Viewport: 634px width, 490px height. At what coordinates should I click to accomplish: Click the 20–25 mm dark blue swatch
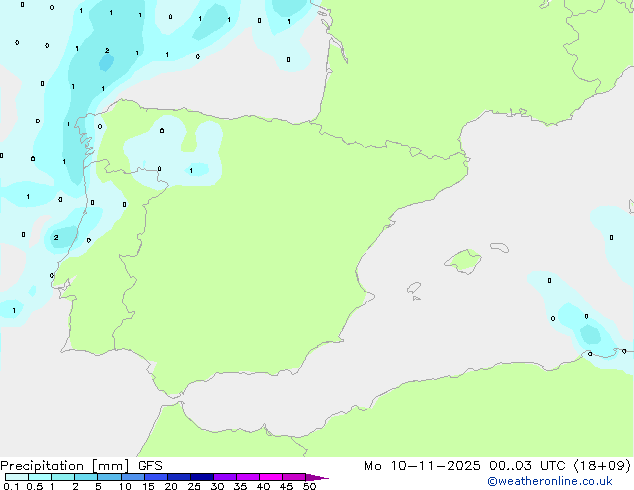point(178,477)
